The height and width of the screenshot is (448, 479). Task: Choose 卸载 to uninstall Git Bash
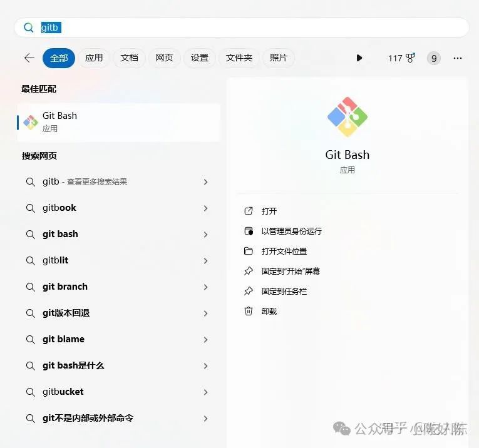click(269, 312)
